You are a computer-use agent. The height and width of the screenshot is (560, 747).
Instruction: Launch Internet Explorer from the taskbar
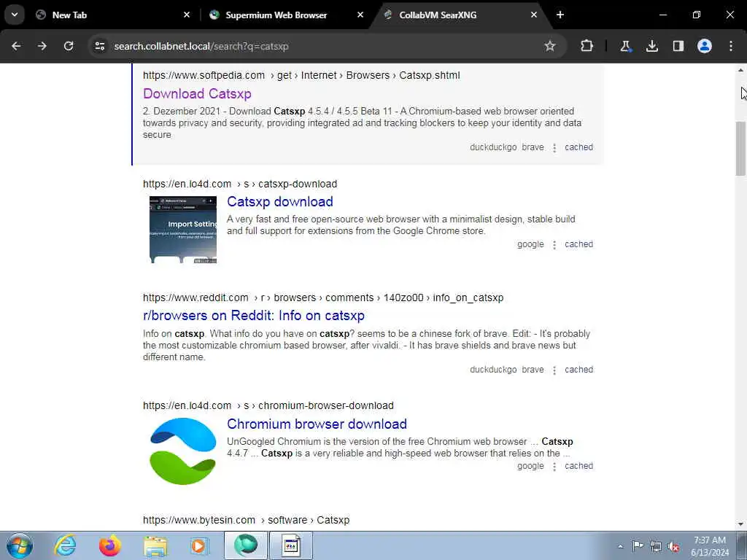pos(65,545)
